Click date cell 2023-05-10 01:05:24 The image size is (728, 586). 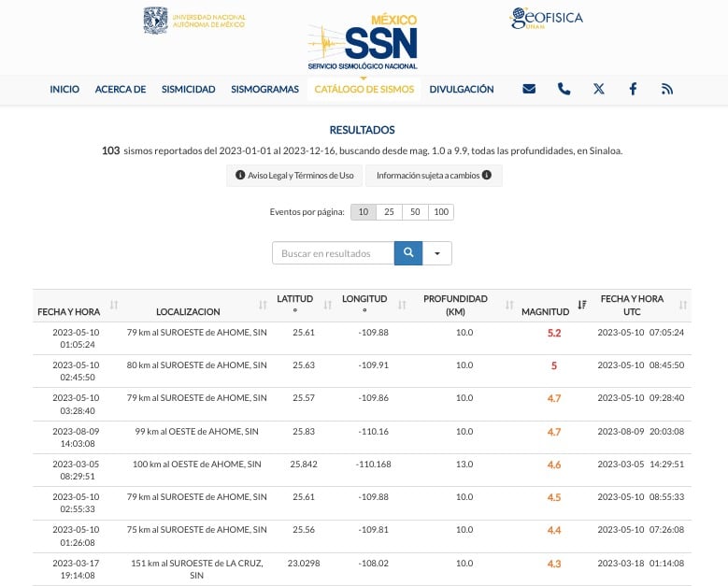coord(76,338)
